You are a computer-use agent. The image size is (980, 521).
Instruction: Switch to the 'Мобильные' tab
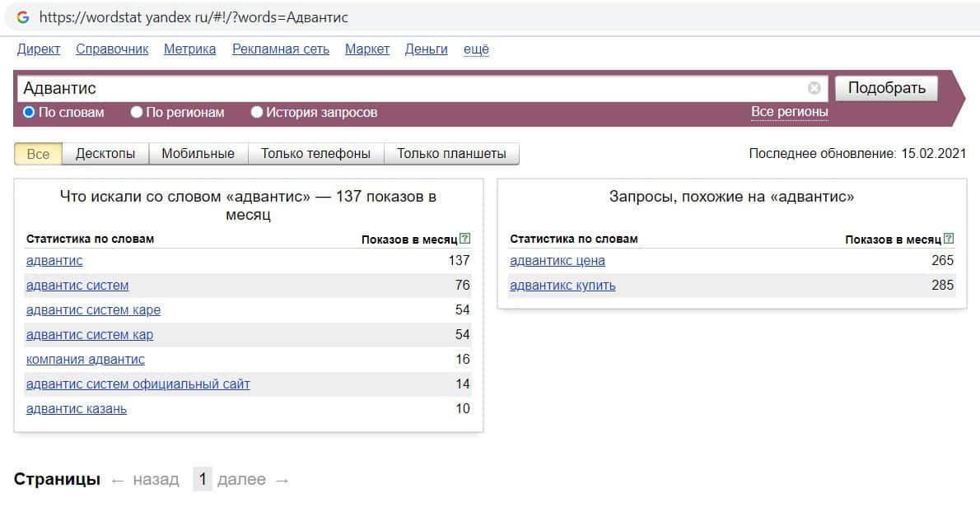198,154
